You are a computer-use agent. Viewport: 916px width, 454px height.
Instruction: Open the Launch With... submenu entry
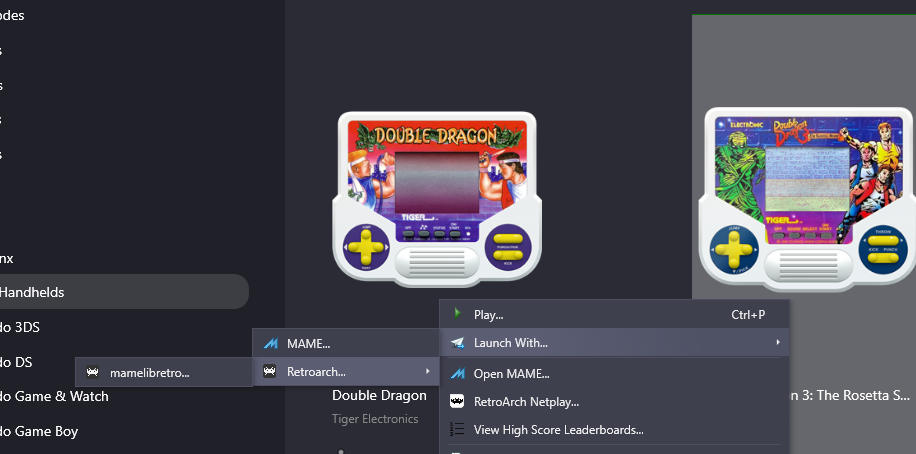point(614,343)
